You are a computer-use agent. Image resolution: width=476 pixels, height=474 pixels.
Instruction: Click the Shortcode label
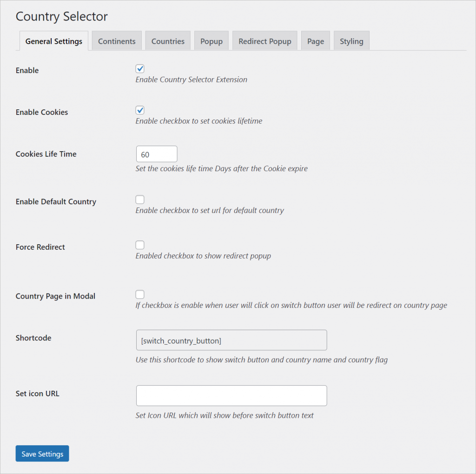(33, 338)
